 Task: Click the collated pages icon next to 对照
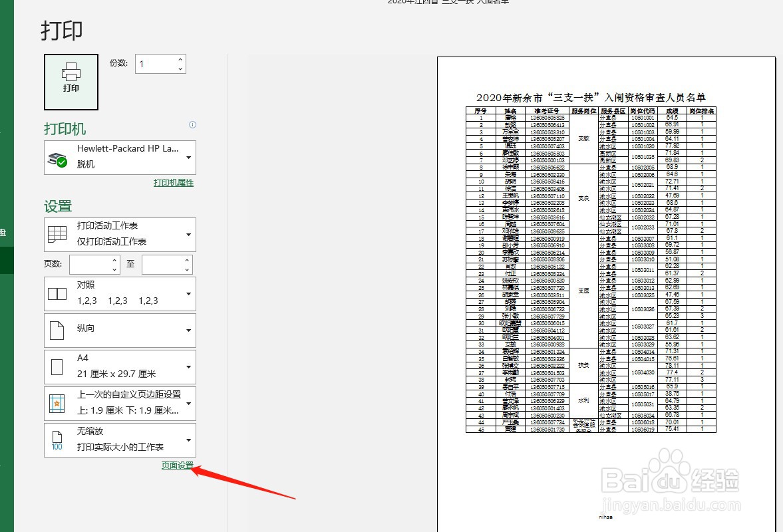57,293
